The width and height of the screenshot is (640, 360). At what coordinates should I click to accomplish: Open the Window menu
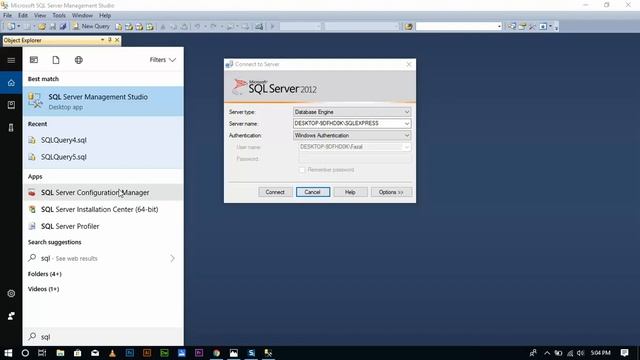(x=82, y=16)
